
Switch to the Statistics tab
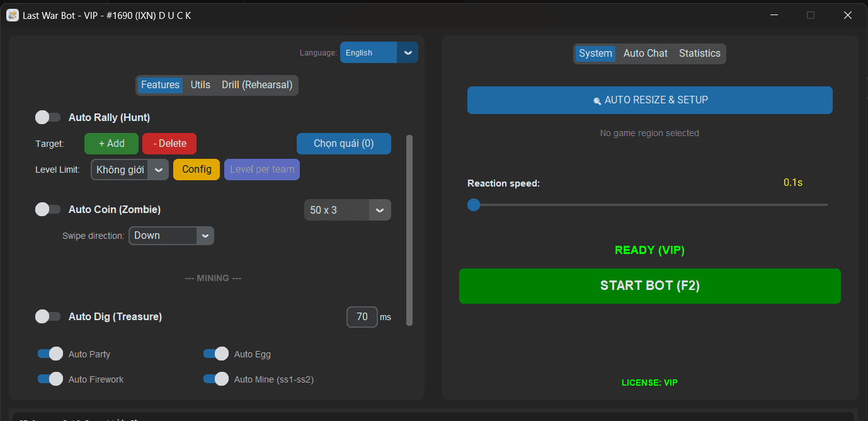pyautogui.click(x=699, y=54)
